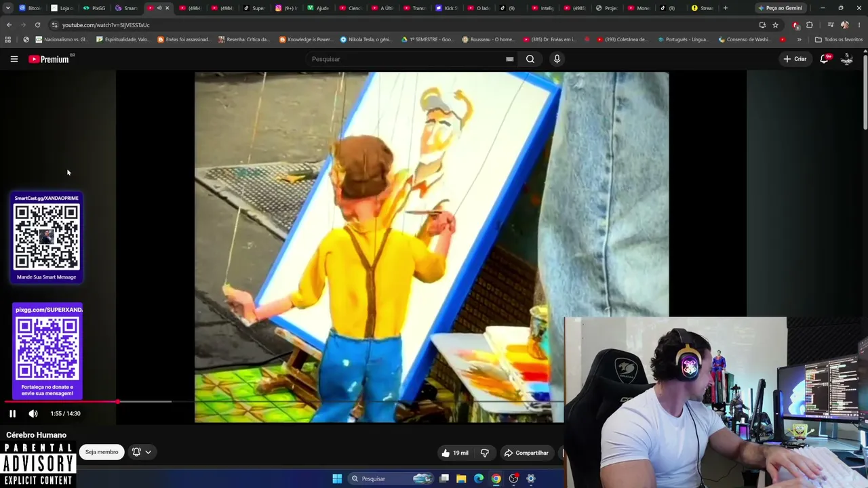
Task: View site information icon in address bar
Action: pos(54,25)
